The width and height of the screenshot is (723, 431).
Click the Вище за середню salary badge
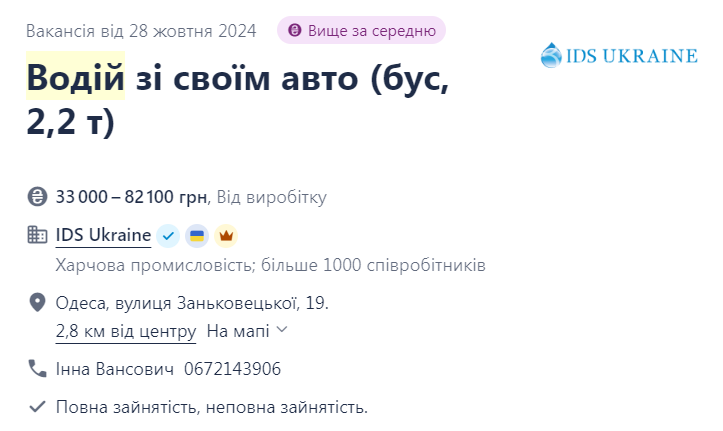click(362, 30)
